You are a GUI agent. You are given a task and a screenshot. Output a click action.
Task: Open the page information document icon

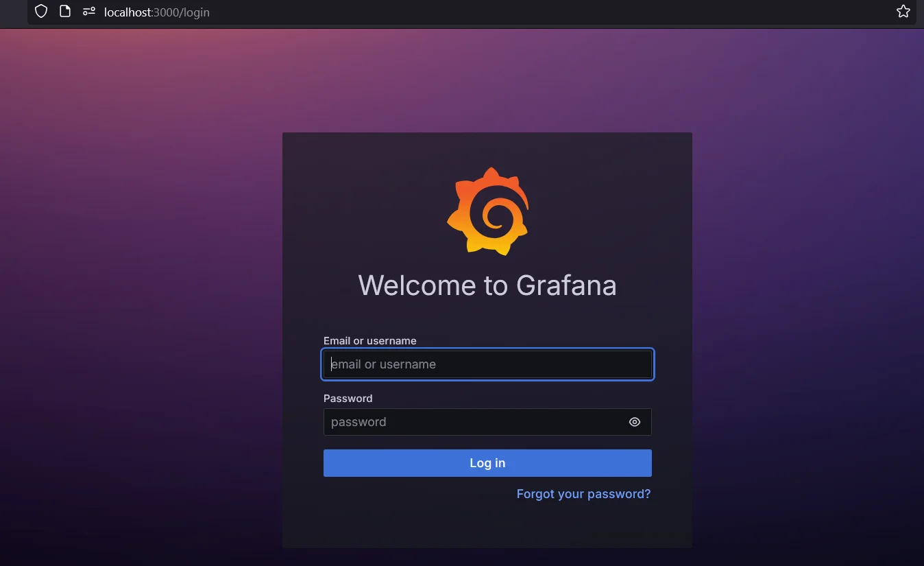pyautogui.click(x=65, y=11)
